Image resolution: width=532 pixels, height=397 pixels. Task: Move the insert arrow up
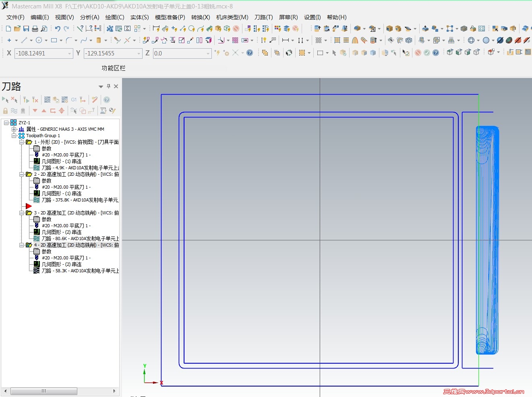pos(44,111)
